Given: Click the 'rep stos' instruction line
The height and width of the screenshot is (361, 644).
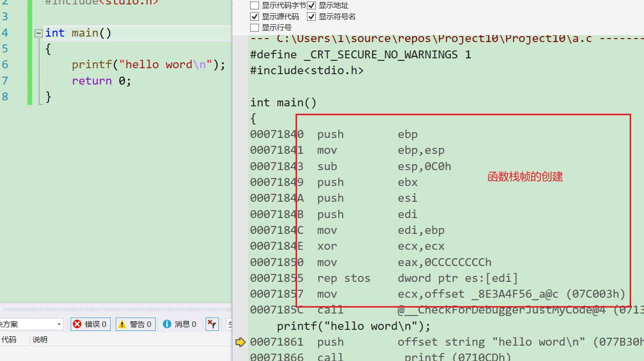Looking at the screenshot, I should click(384, 278).
